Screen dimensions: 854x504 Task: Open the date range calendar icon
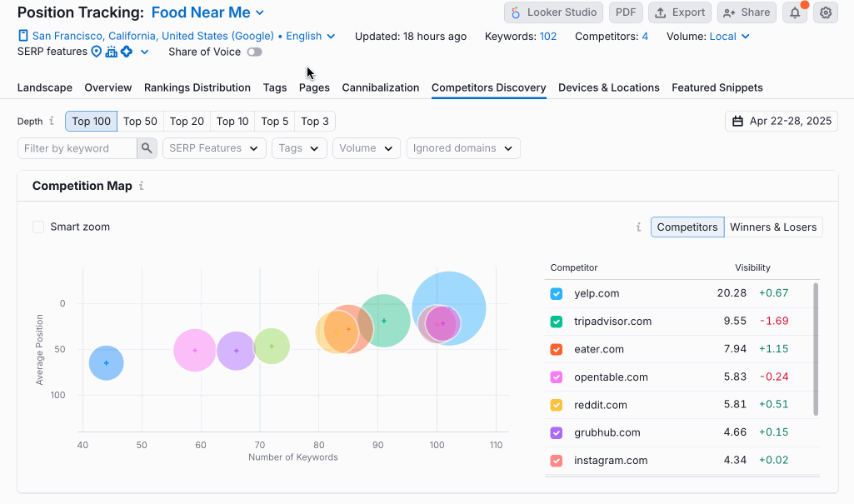coord(738,121)
